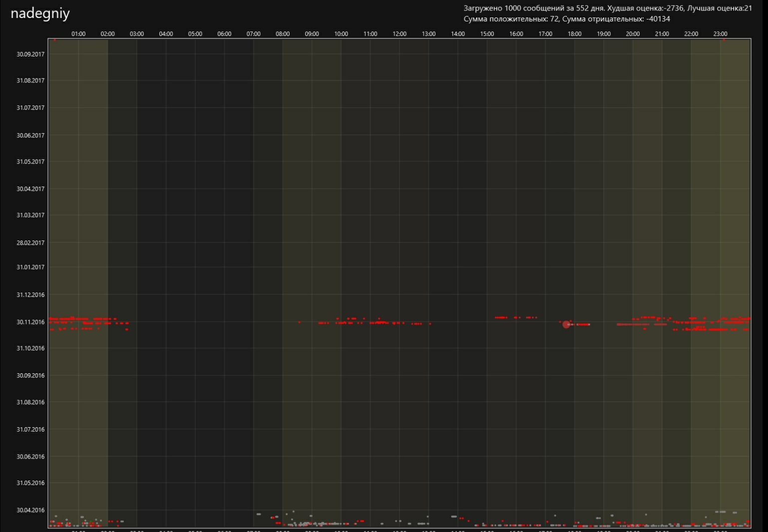768x532 pixels.
Task: Select the 06:00 hour label on top axis
Action: coord(224,34)
